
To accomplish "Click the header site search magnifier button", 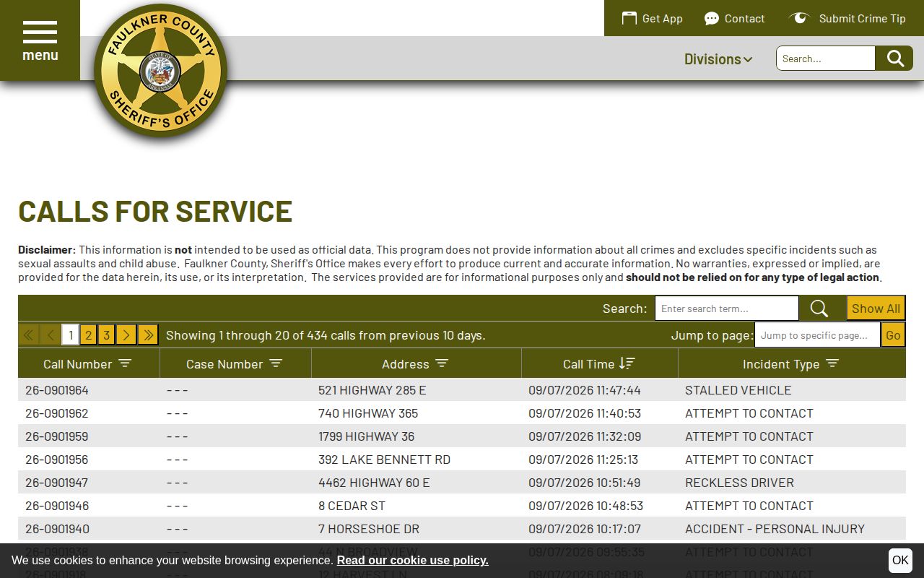I will [894, 59].
